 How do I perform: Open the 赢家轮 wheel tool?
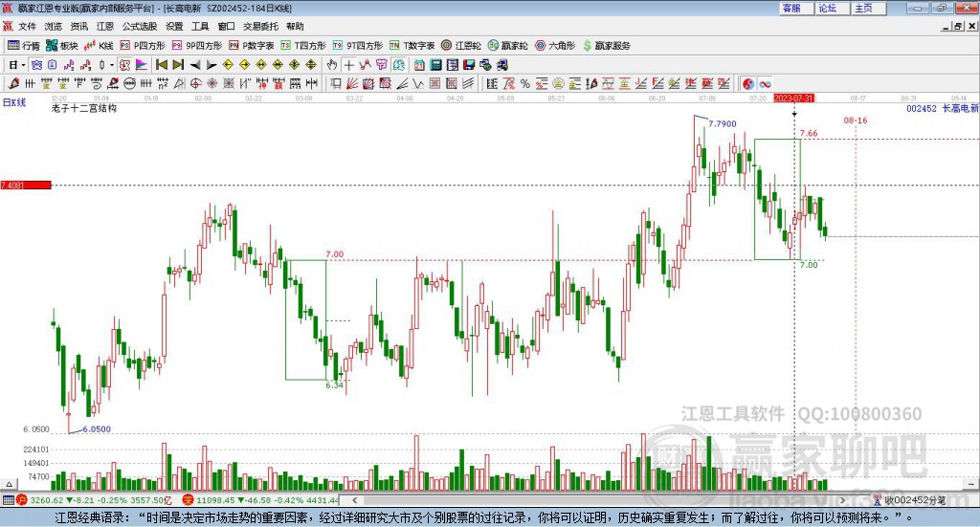pyautogui.click(x=507, y=46)
